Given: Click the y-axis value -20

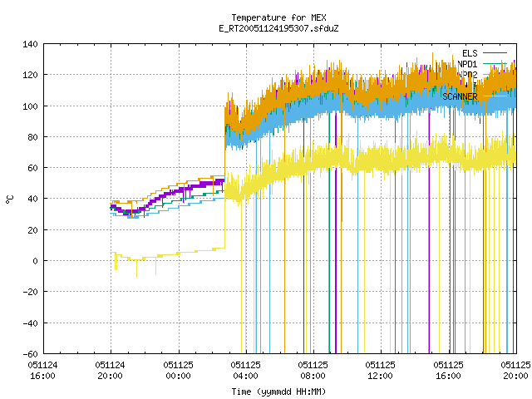Looking at the screenshot, I should click(30, 292).
